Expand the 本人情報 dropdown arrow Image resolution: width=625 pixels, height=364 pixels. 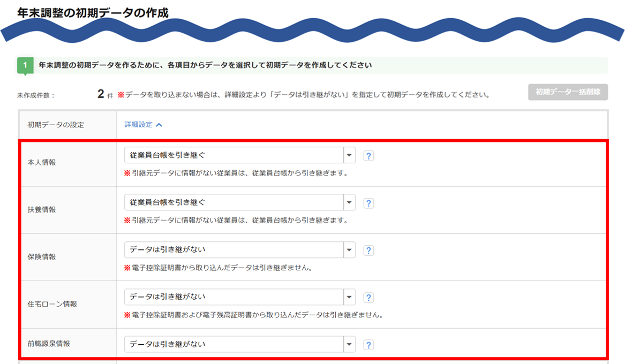349,155
